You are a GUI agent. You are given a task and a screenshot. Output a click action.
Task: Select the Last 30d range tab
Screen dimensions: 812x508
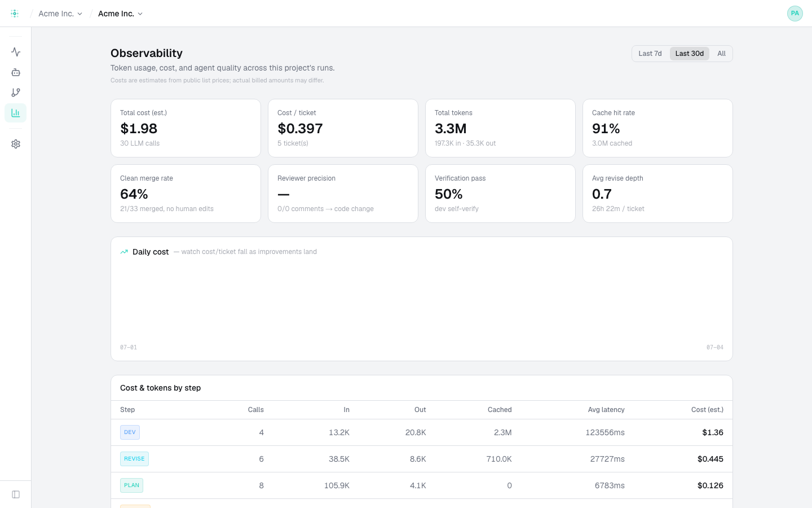coord(690,54)
